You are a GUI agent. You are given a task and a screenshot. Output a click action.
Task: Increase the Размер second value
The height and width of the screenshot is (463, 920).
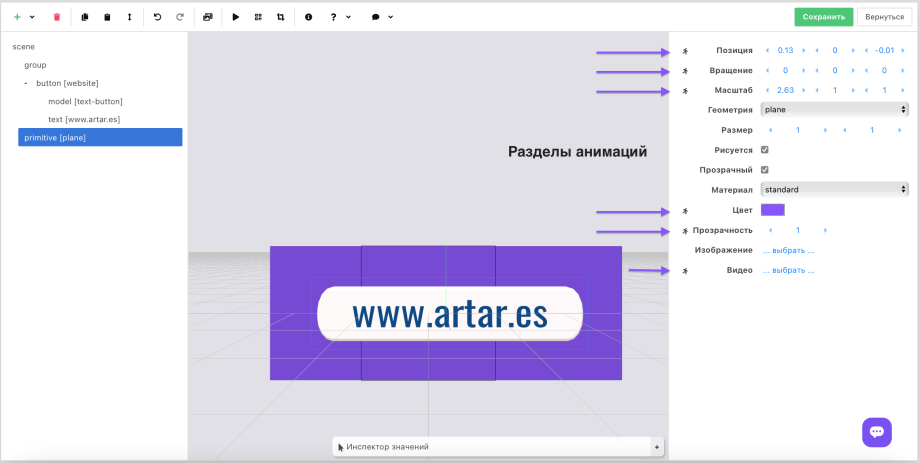coord(899,130)
